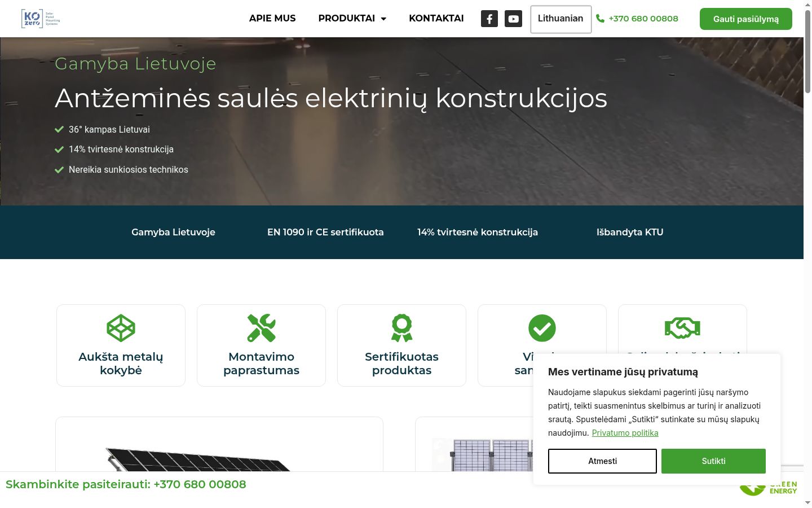Image resolution: width=812 pixels, height=508 pixels.
Task: Click the handshake icon
Action: pyautogui.click(x=682, y=328)
